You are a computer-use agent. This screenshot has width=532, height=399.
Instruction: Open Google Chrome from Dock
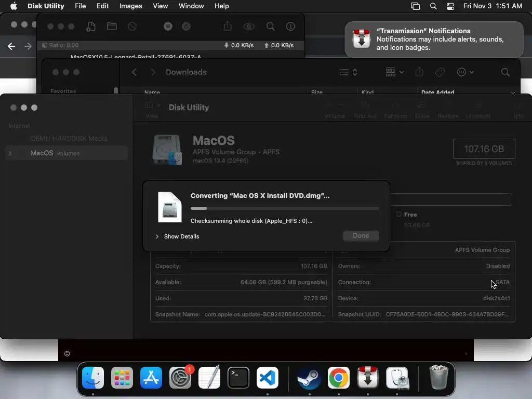pos(339,378)
